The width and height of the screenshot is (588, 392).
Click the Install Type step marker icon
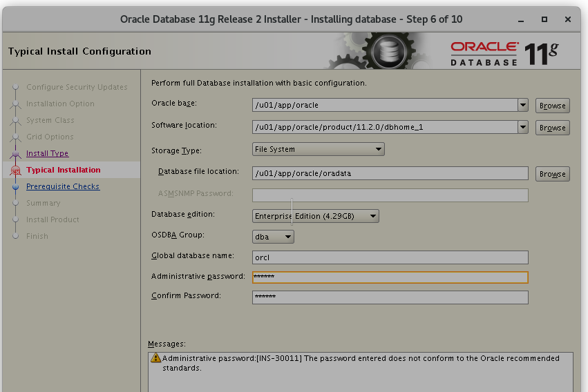pos(15,154)
